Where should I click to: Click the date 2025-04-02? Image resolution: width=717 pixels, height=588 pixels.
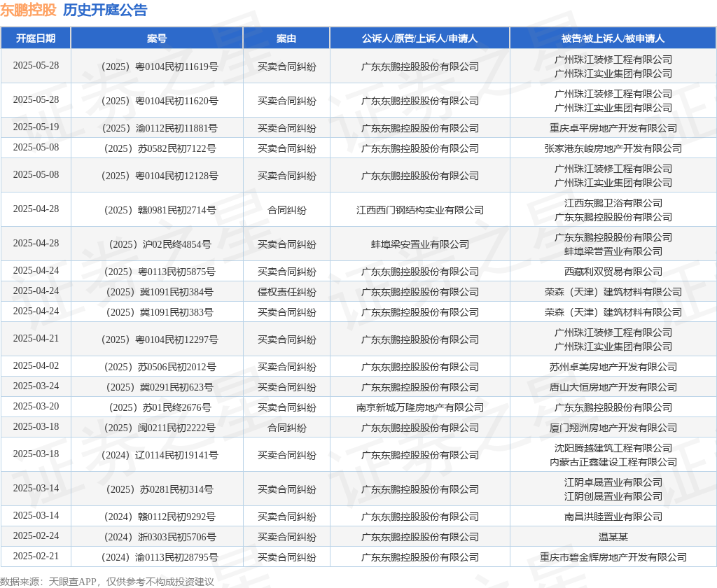[x=36, y=366]
